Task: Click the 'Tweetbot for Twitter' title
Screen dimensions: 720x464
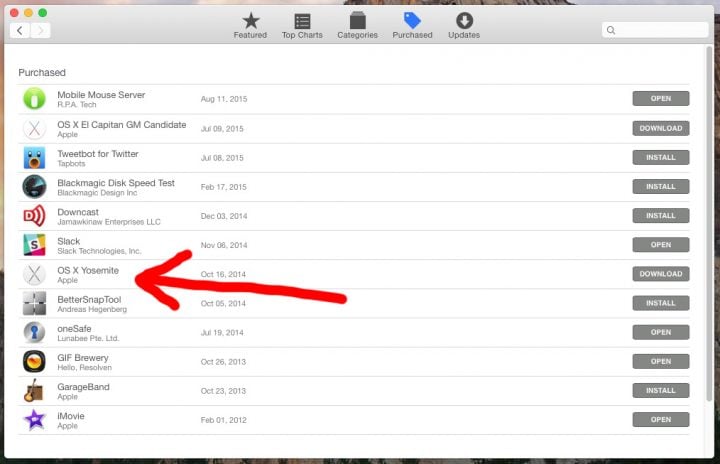Action: [x=98, y=154]
